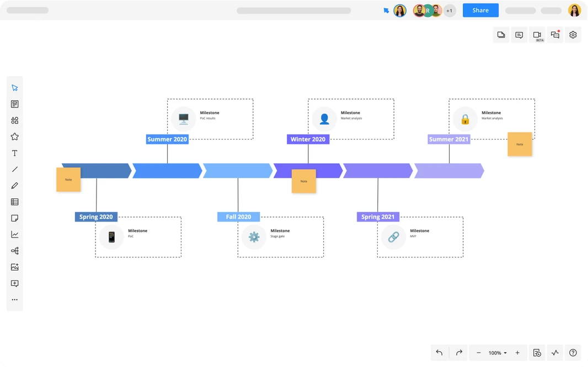Select the pointer selection tool
Screen dimensions: 588x367
click(x=15, y=88)
